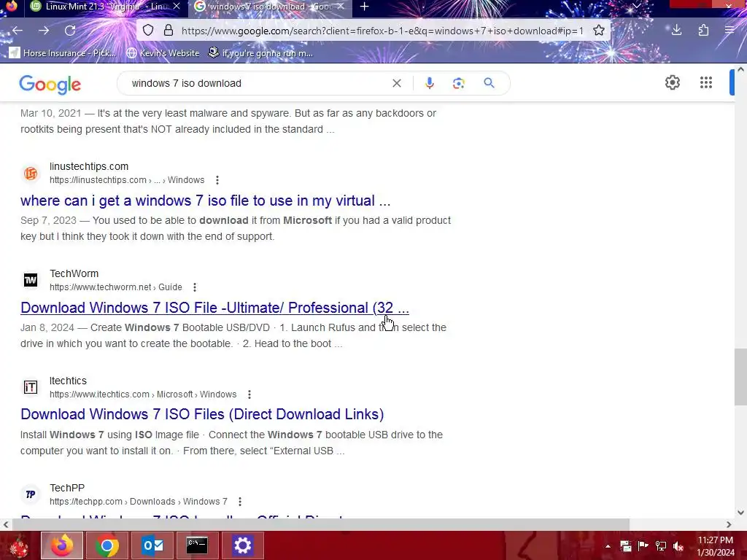Click the padlock site security icon

point(169,31)
